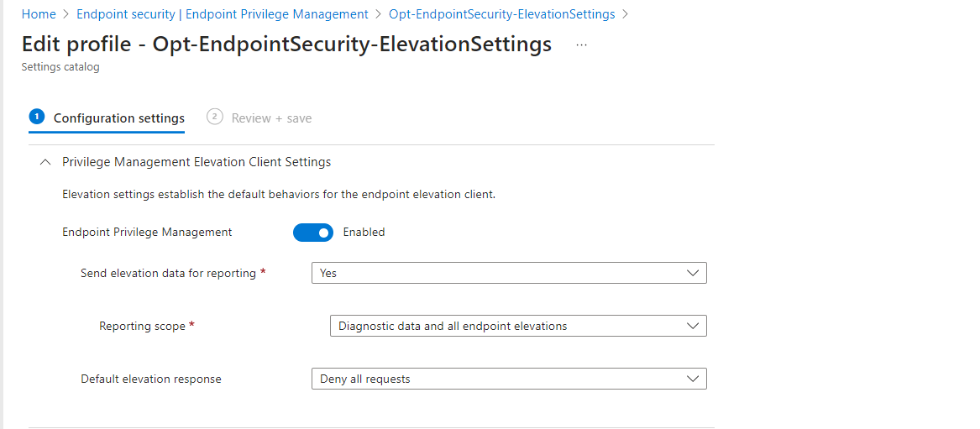
Task: Click the step 2 circle icon
Action: click(215, 117)
